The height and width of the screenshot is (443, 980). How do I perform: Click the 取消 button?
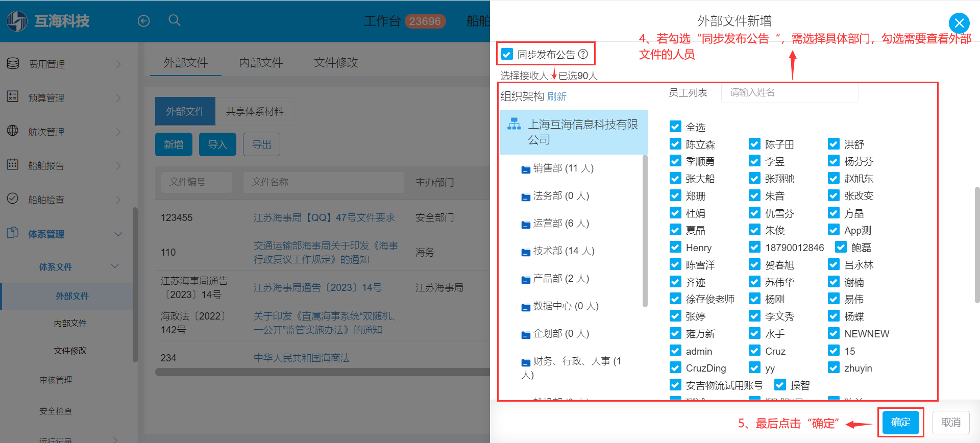tap(951, 422)
